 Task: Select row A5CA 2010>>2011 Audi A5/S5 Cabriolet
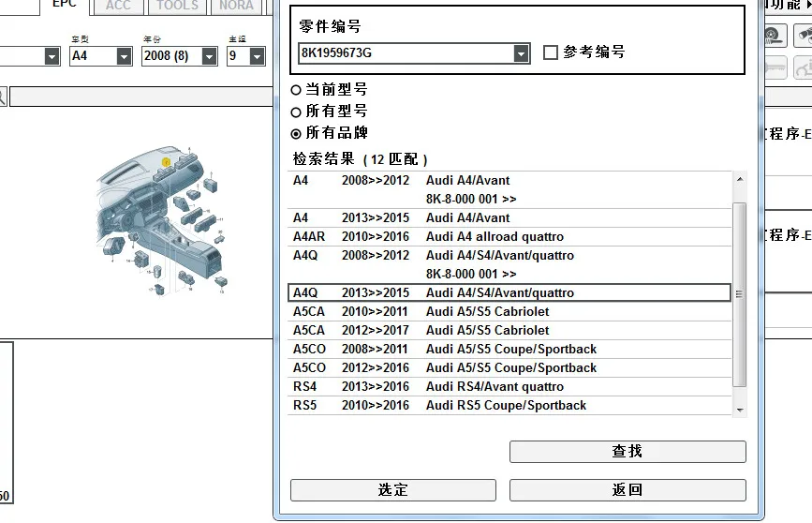point(509,311)
